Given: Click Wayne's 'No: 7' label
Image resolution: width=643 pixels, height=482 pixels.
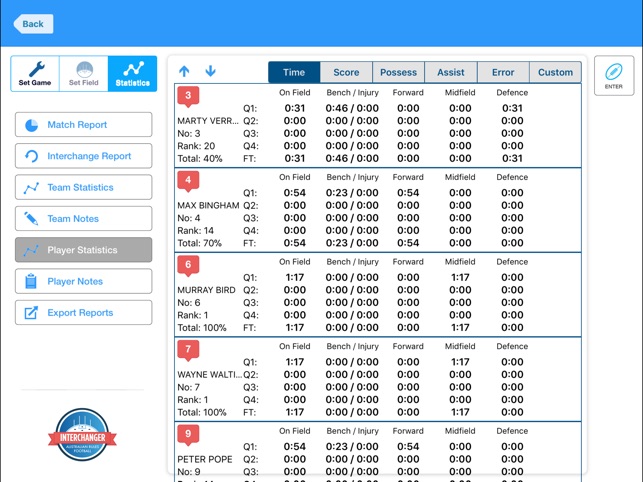Looking at the screenshot, I should [189, 387].
